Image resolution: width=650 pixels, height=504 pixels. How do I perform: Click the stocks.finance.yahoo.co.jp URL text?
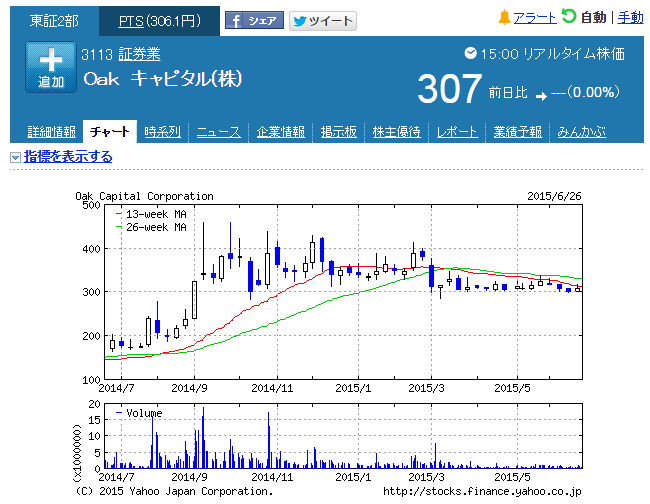pos(482,492)
